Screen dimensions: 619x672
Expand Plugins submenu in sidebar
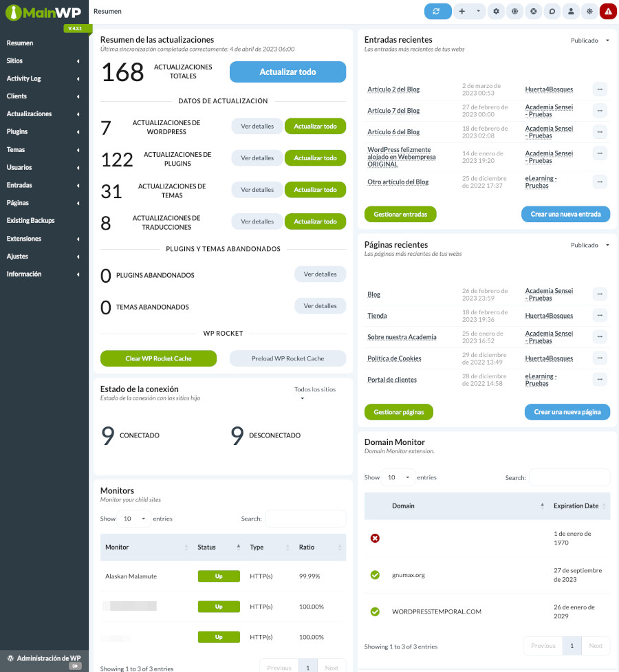(78, 132)
